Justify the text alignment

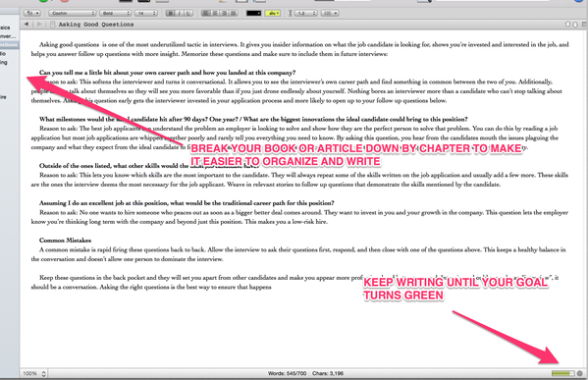tap(233, 13)
